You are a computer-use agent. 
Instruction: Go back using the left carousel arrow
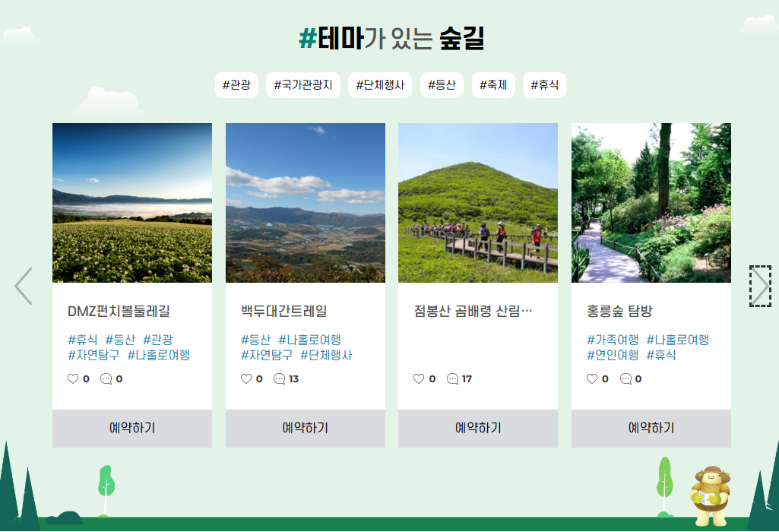[21, 285]
